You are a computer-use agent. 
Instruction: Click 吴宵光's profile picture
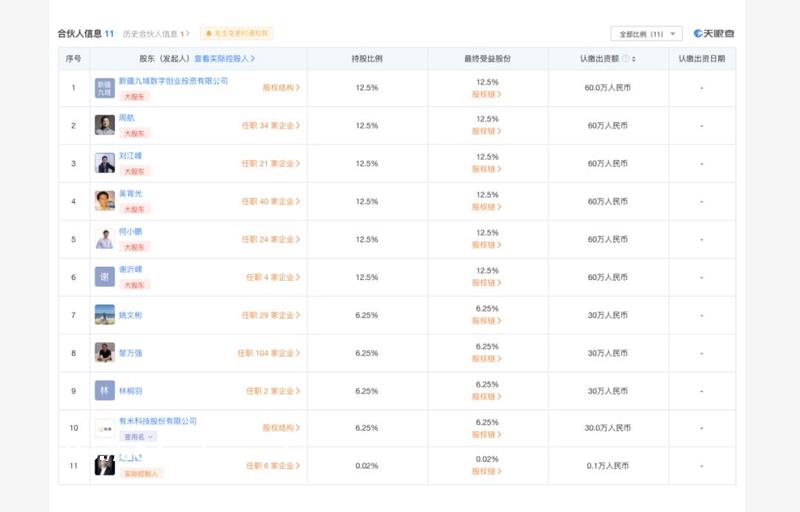click(105, 201)
